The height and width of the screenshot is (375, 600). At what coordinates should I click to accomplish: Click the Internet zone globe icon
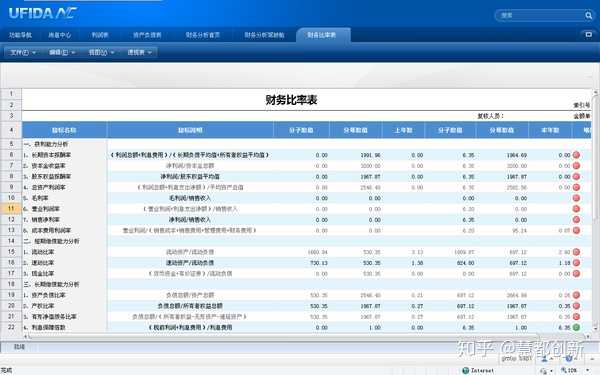pyautogui.click(x=465, y=370)
